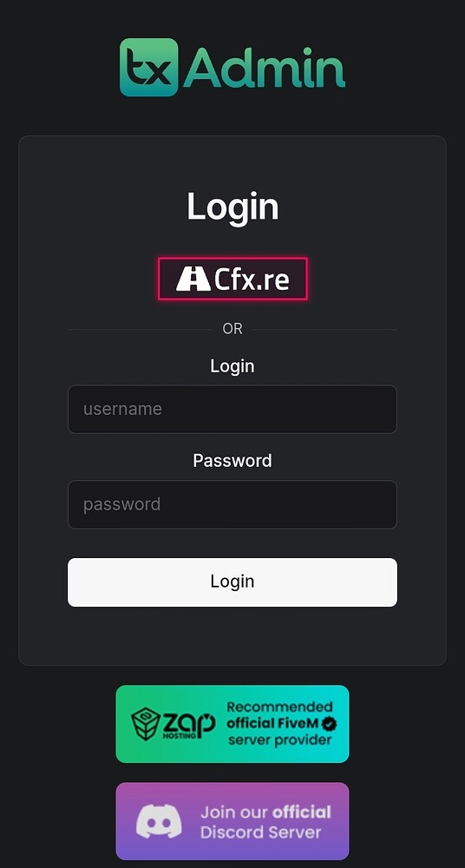Click the verified checkmark badge beside FiveM

tap(330, 724)
